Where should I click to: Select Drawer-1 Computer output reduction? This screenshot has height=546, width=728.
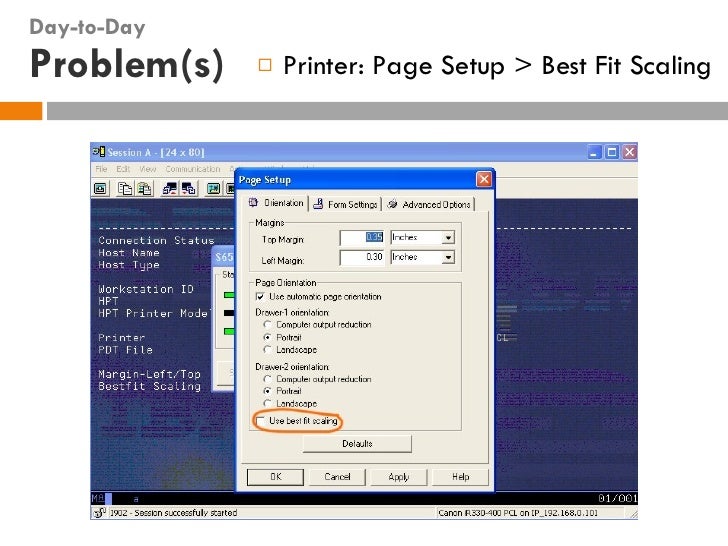click(x=267, y=324)
